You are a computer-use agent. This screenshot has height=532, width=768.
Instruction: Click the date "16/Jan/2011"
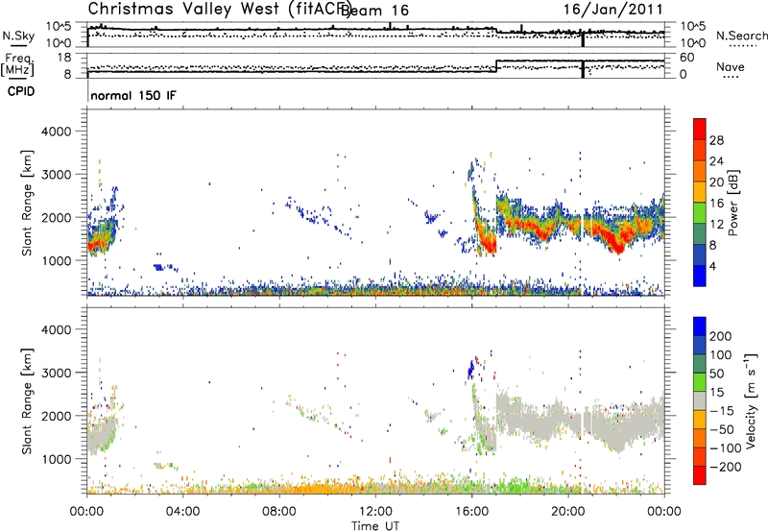612,9
